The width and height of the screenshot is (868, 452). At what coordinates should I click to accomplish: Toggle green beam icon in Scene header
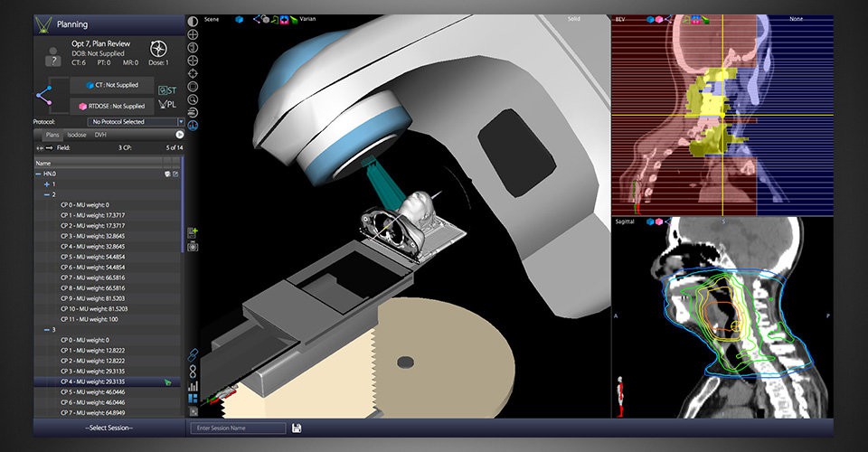[294, 19]
